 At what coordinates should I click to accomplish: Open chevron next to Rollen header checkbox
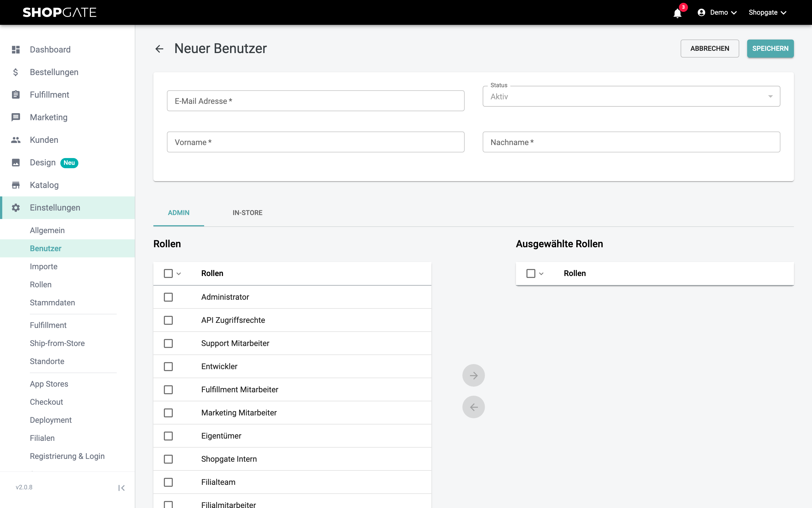coord(179,274)
